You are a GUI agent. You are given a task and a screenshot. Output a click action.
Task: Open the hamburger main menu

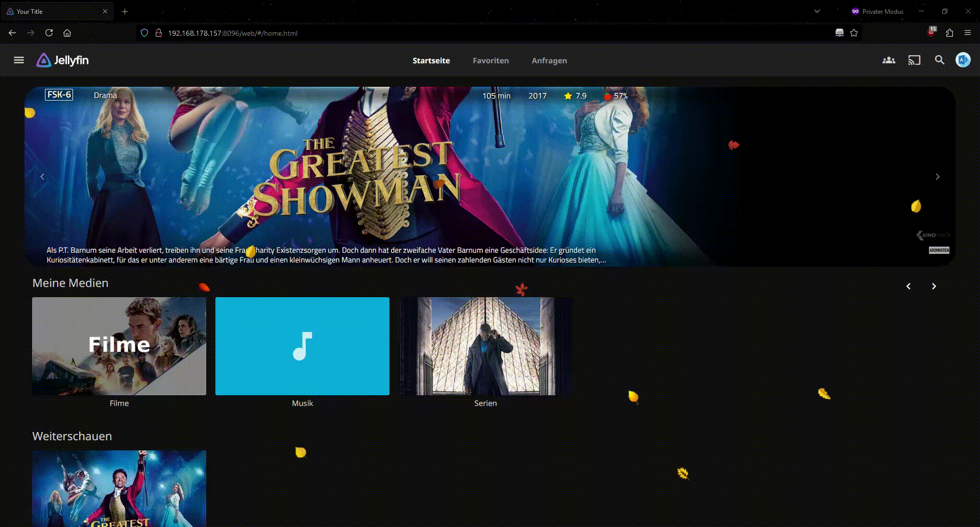(x=19, y=60)
